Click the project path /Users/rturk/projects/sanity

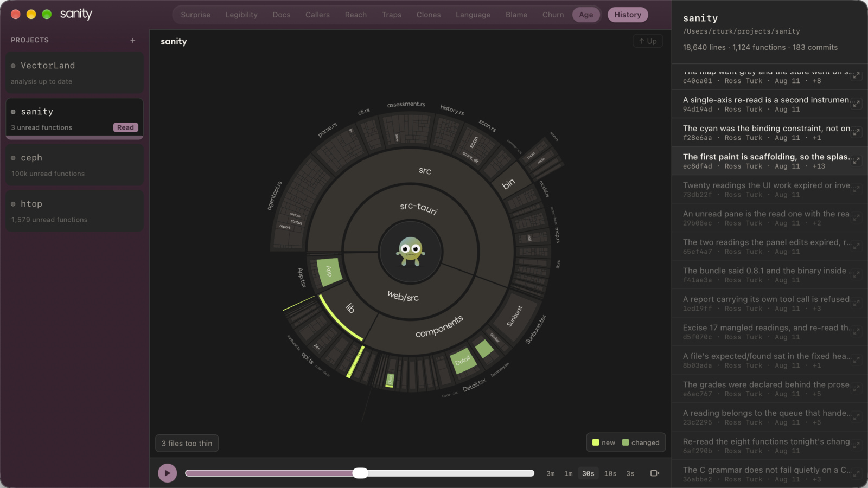(x=741, y=31)
